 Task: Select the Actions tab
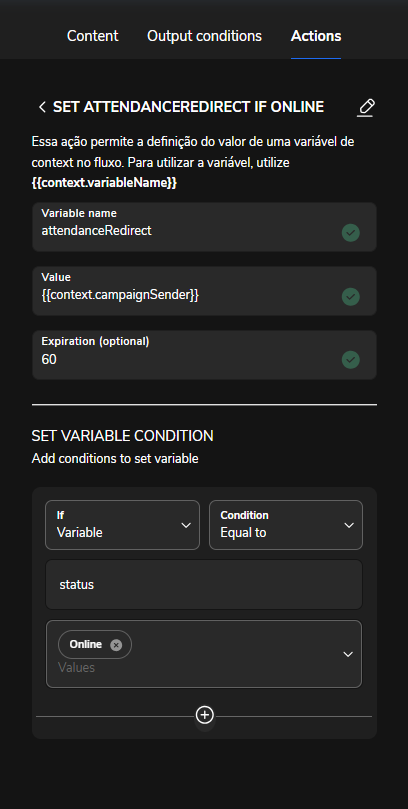click(316, 36)
